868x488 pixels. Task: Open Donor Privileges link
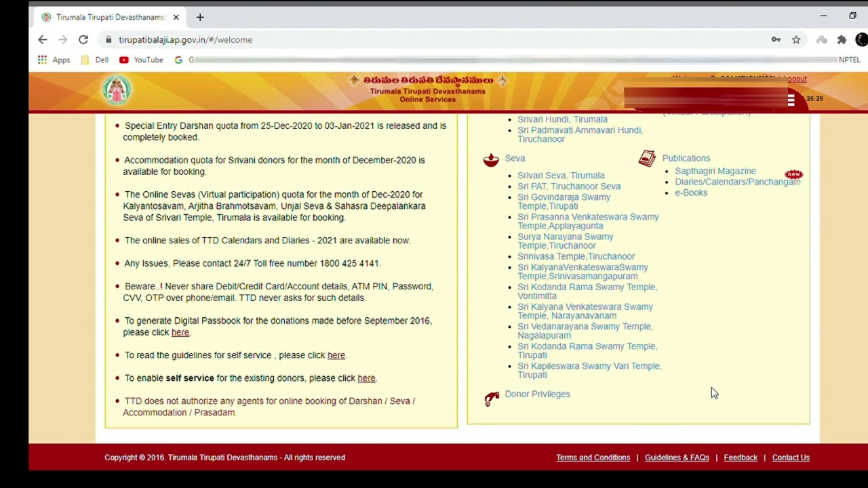point(537,394)
